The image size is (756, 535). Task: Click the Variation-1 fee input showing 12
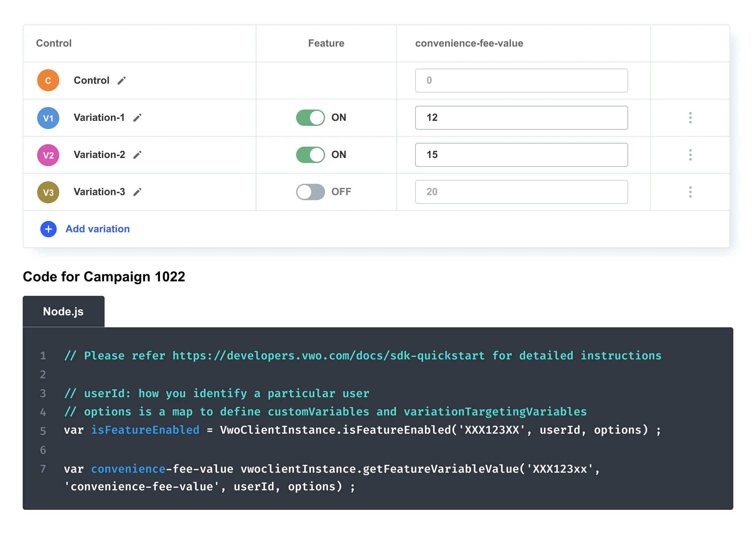(521, 118)
